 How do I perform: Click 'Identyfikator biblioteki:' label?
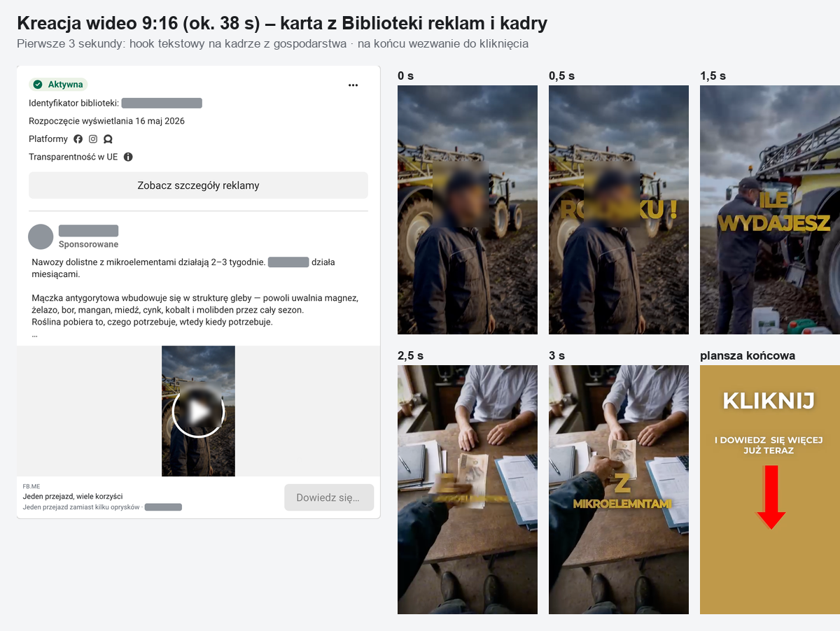tap(73, 103)
